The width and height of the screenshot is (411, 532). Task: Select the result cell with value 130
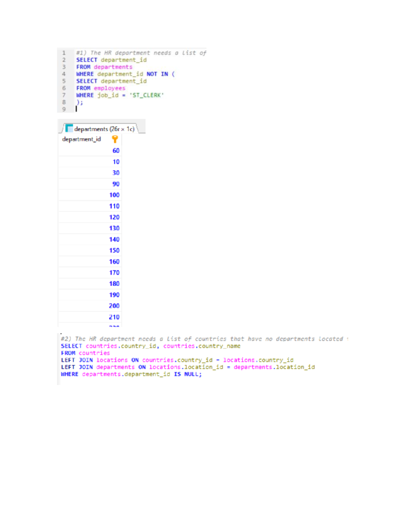coord(90,228)
